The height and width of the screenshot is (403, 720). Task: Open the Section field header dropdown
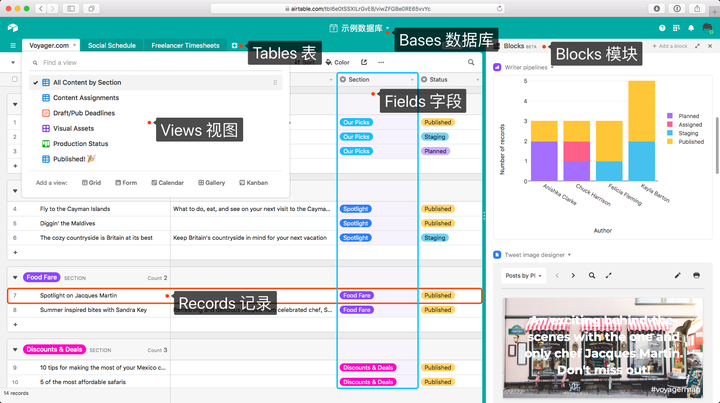click(412, 80)
